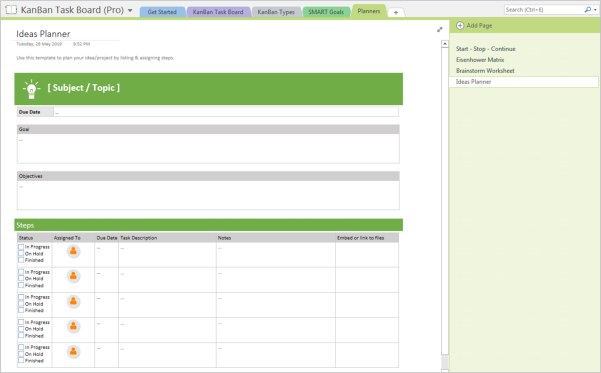This screenshot has width=601, height=373.
Task: Click the Due Date value field
Action: 226,112
